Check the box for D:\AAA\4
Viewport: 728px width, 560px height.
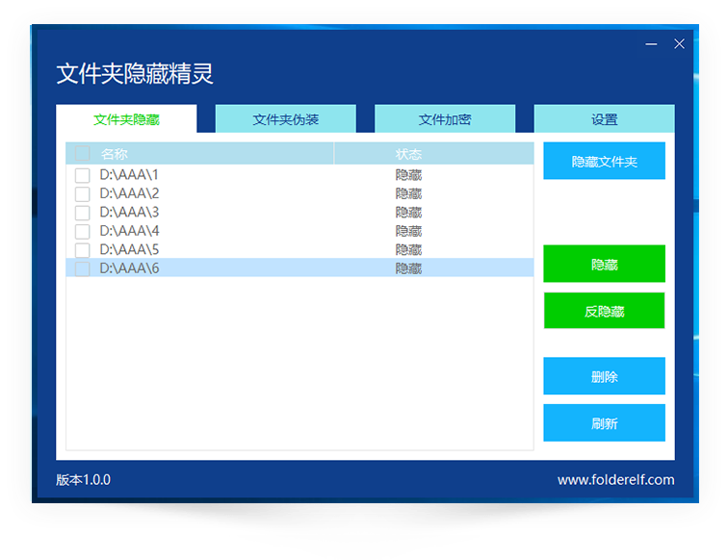[83, 231]
